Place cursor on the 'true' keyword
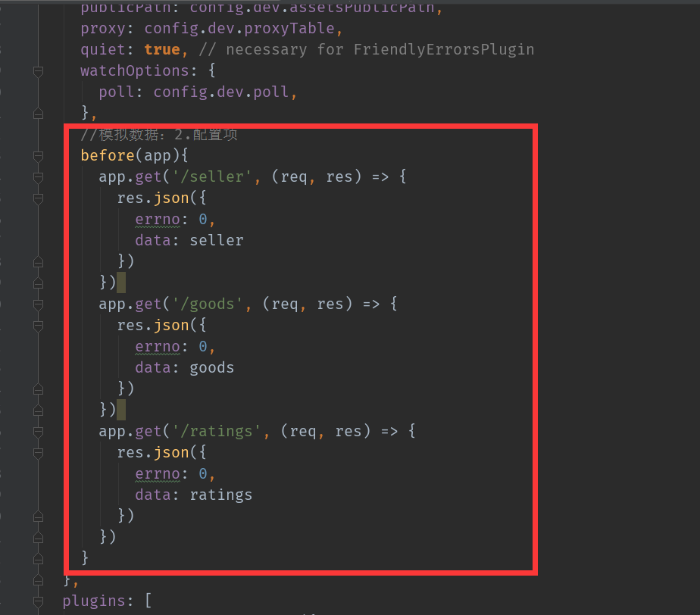 point(162,49)
